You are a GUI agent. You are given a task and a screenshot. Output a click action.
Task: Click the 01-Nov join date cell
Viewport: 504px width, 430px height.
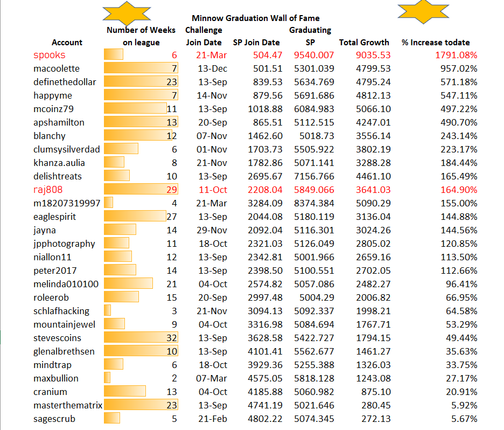212,150
